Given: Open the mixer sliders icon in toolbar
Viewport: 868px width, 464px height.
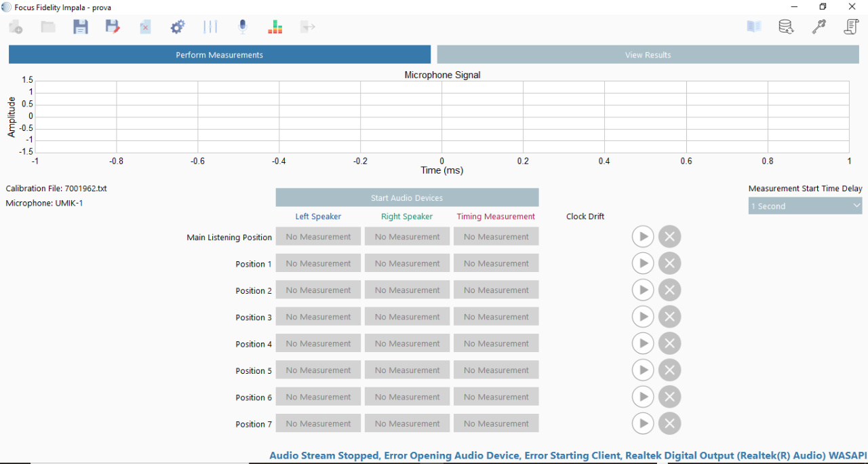Looking at the screenshot, I should point(210,27).
